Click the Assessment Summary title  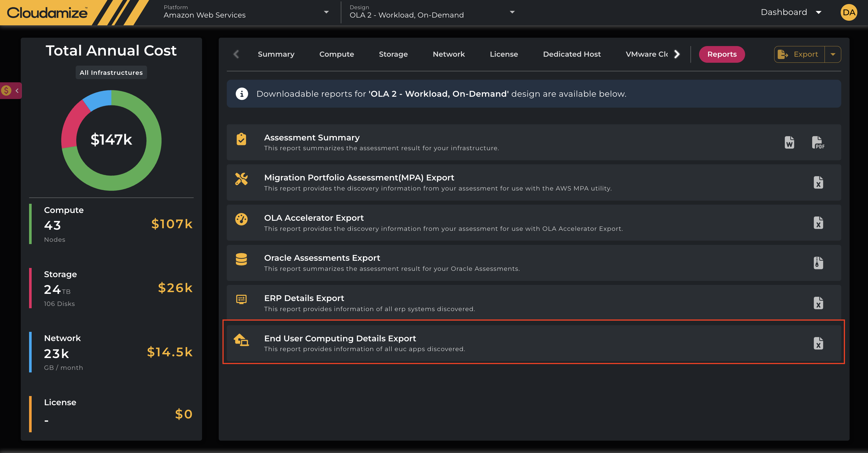click(x=312, y=138)
